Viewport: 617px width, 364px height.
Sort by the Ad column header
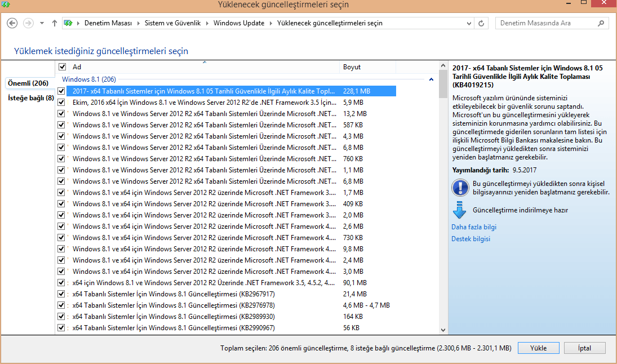coord(204,67)
